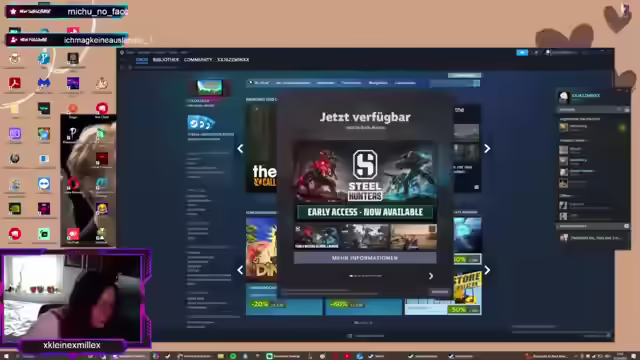Click the MEHR INFORMATIONEN button
This screenshot has width=640, height=360.
pos(365,258)
